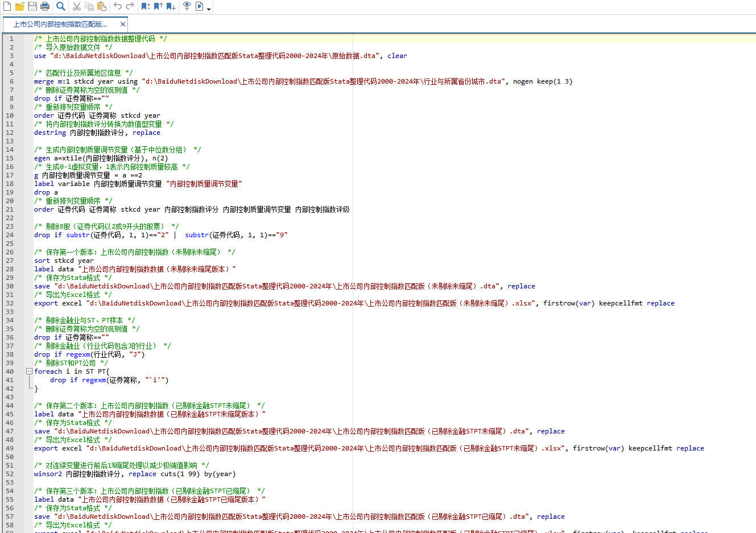Collapse the foreach block on line 40
756x533 pixels.
click(29, 371)
